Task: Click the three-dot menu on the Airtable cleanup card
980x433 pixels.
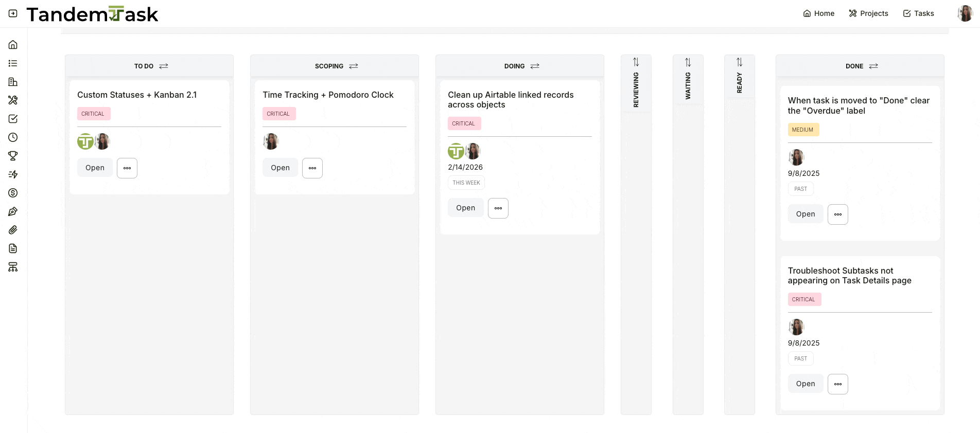Action: point(498,208)
